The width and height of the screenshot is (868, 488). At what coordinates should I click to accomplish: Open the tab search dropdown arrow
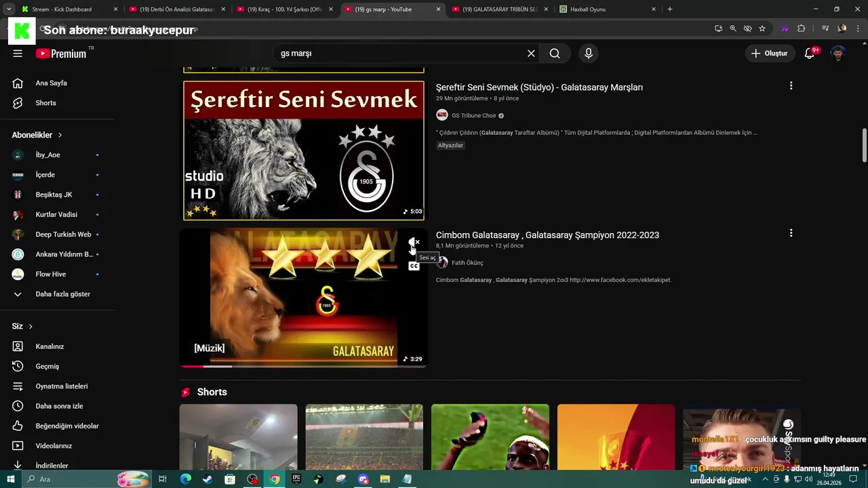pos(9,9)
